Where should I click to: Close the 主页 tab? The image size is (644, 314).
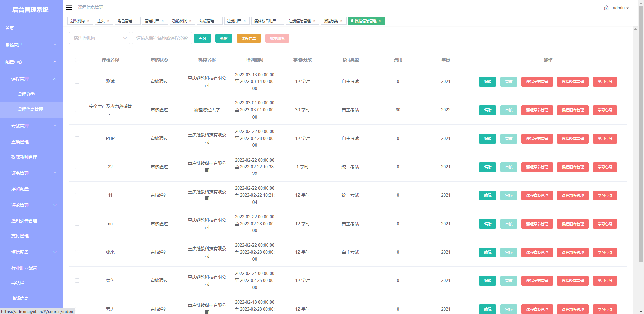108,21
